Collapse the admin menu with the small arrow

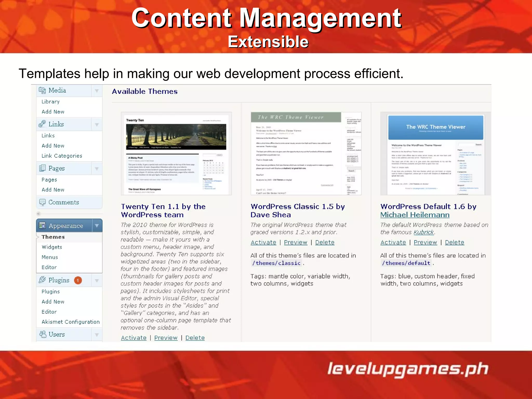pyautogui.click(x=38, y=214)
